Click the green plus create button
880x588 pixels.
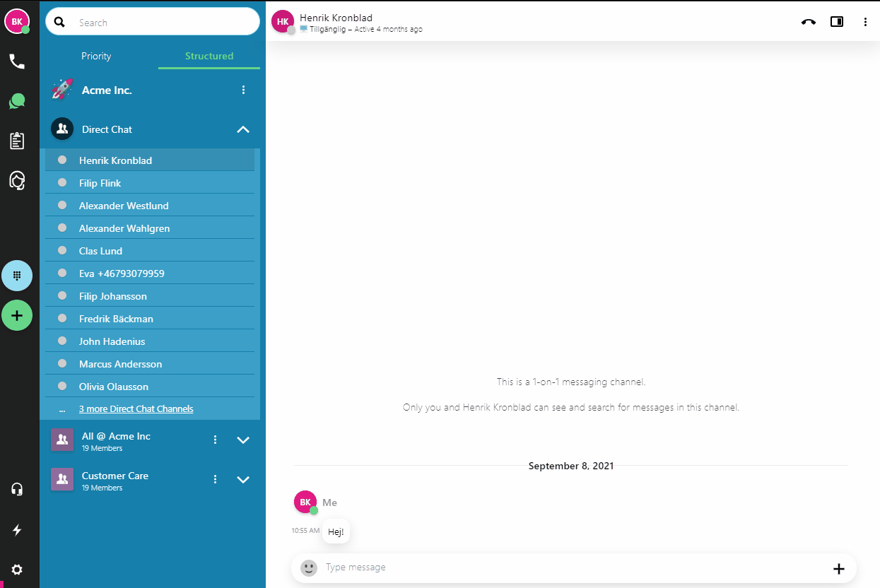17,315
